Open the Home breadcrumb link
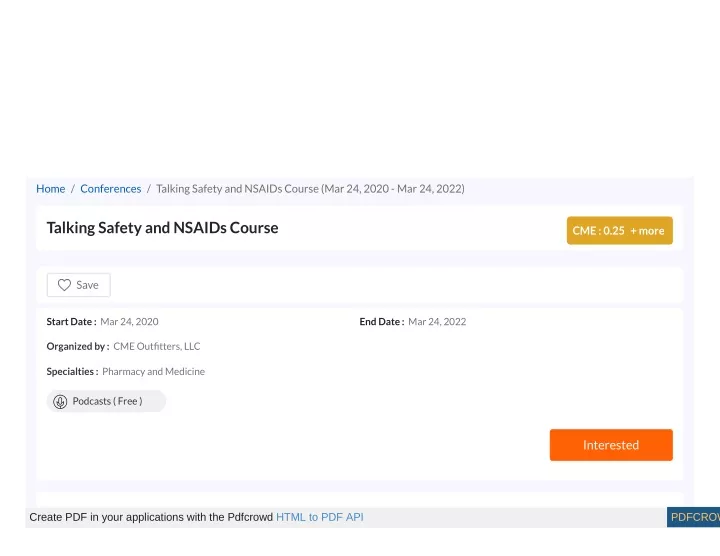 pos(51,189)
